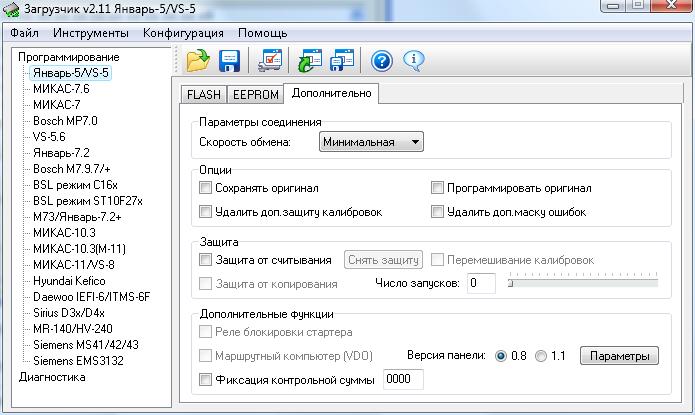
Task: Click the Параметры button
Action: (x=619, y=356)
